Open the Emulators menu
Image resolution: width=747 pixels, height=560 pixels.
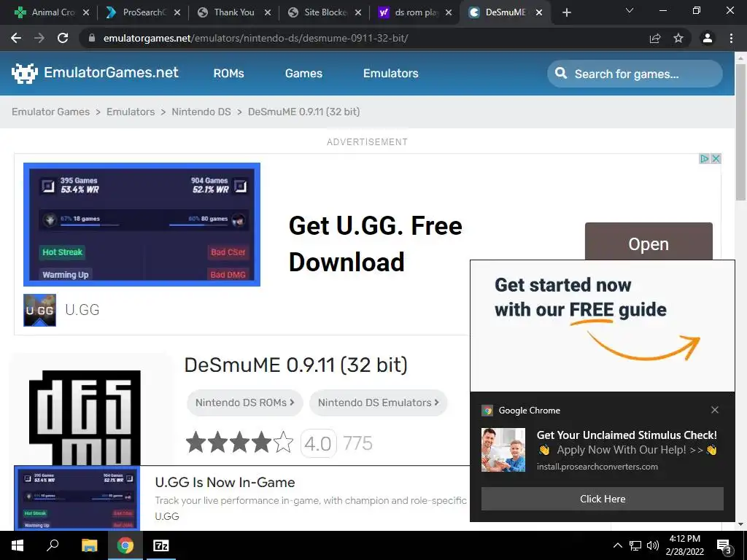point(391,74)
